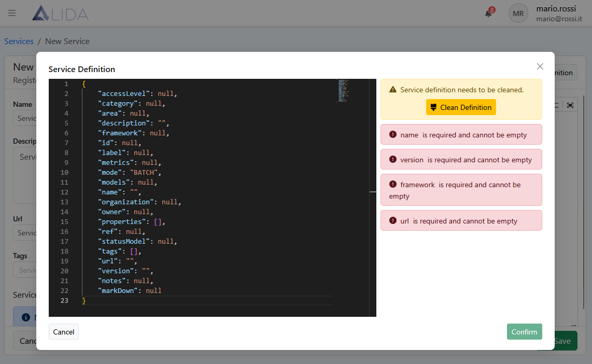Click the "description": "" line

click(x=133, y=123)
